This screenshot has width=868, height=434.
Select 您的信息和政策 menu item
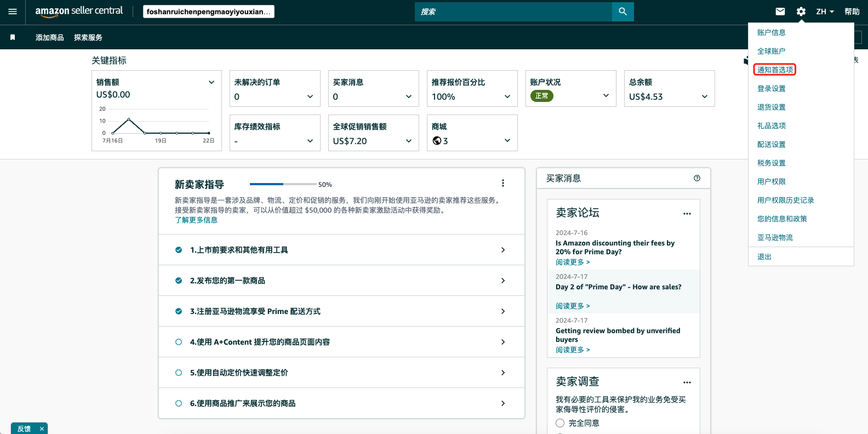[782, 219]
